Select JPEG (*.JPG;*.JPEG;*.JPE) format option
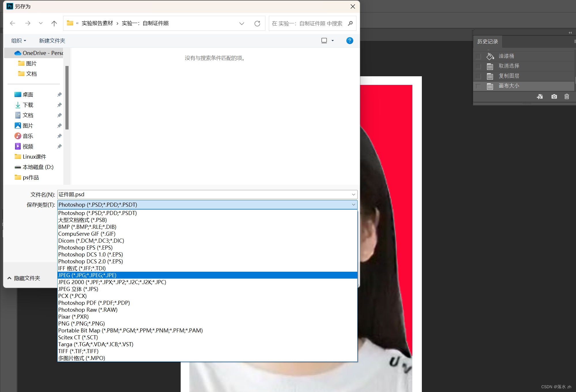The image size is (576, 392). pos(87,275)
